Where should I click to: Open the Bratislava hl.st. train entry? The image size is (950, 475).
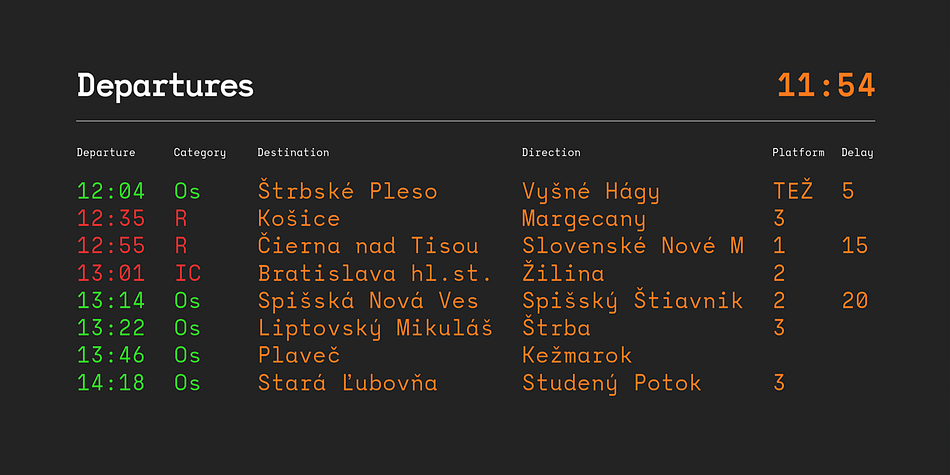tap(476, 273)
